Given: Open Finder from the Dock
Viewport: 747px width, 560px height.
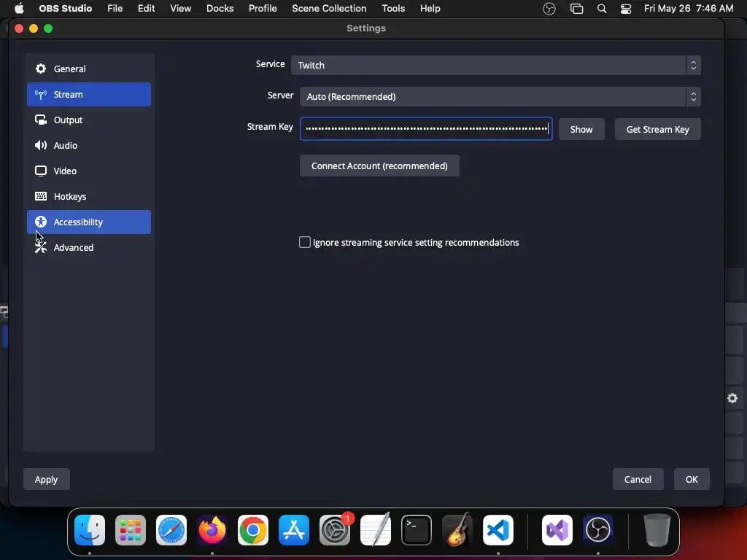Looking at the screenshot, I should [90, 530].
